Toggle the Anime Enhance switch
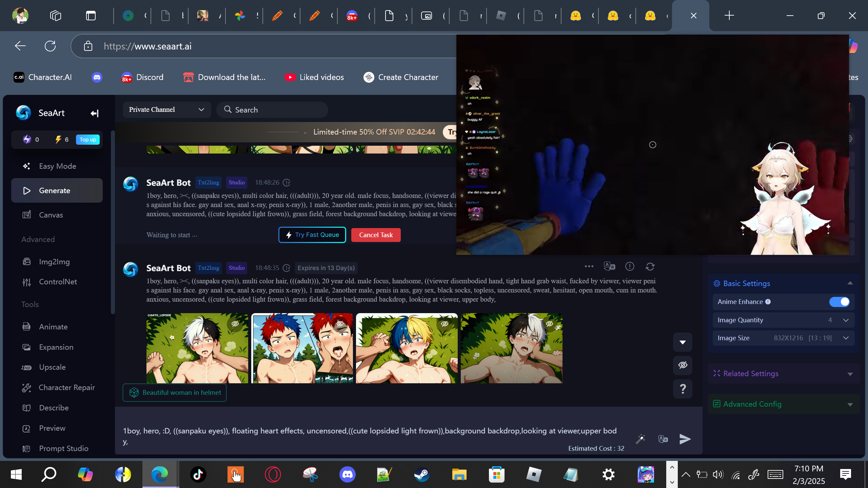Viewport: 868px width, 488px height. tap(840, 302)
